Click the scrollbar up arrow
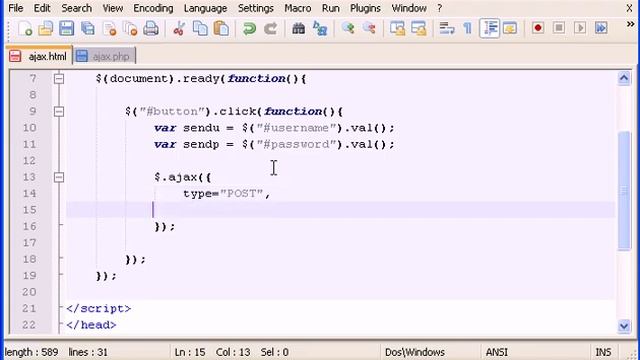 624,78
